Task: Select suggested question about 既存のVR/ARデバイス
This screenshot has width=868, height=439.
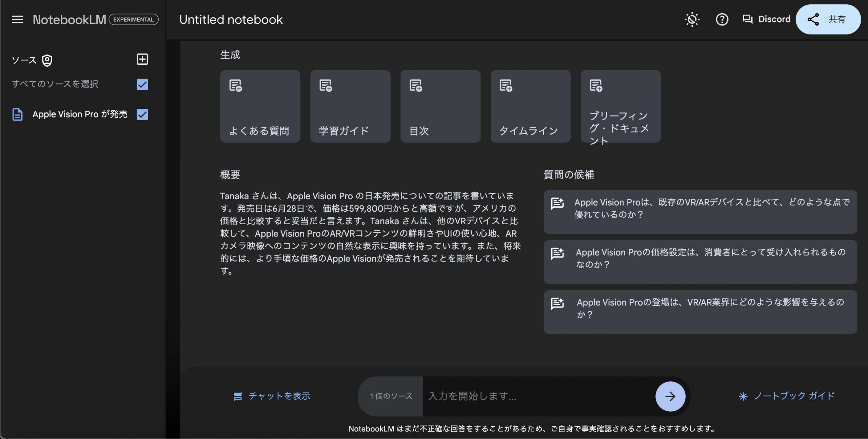Action: point(701,212)
